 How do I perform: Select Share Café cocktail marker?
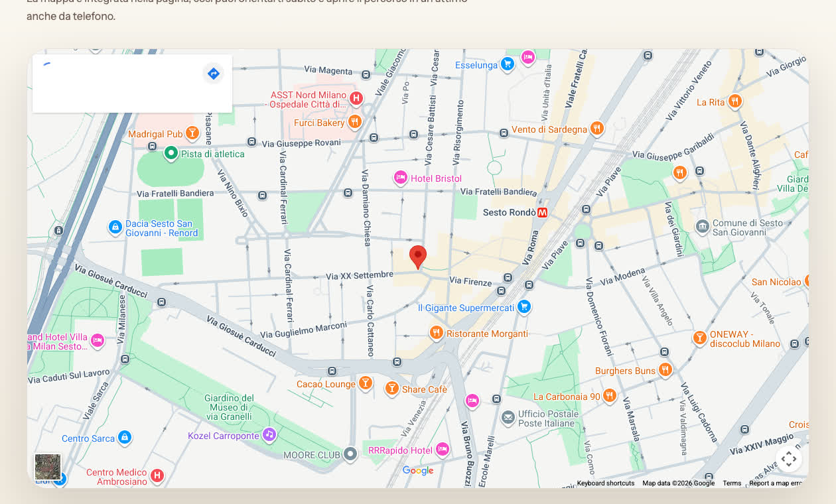(392, 388)
